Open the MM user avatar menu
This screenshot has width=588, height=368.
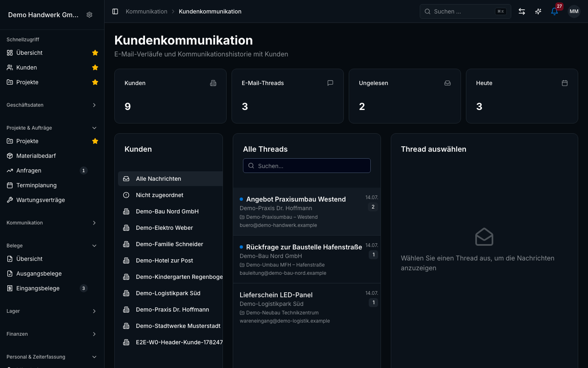tap(574, 11)
